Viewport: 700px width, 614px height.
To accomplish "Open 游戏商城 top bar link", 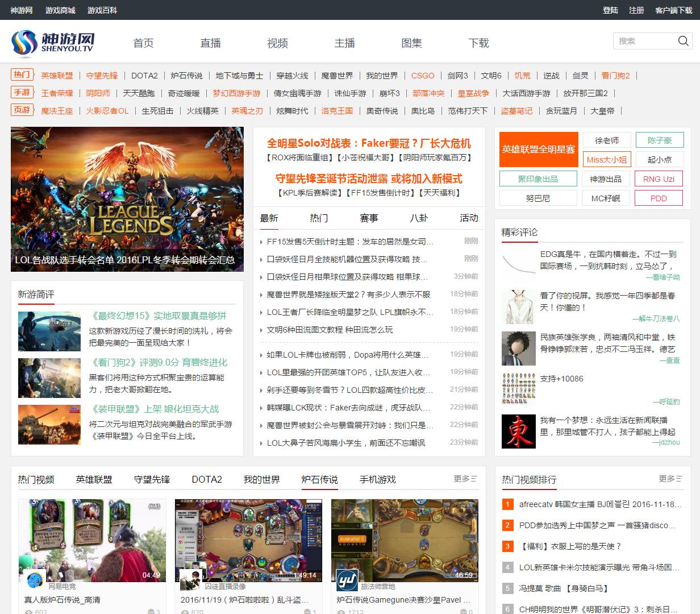I will [60, 10].
